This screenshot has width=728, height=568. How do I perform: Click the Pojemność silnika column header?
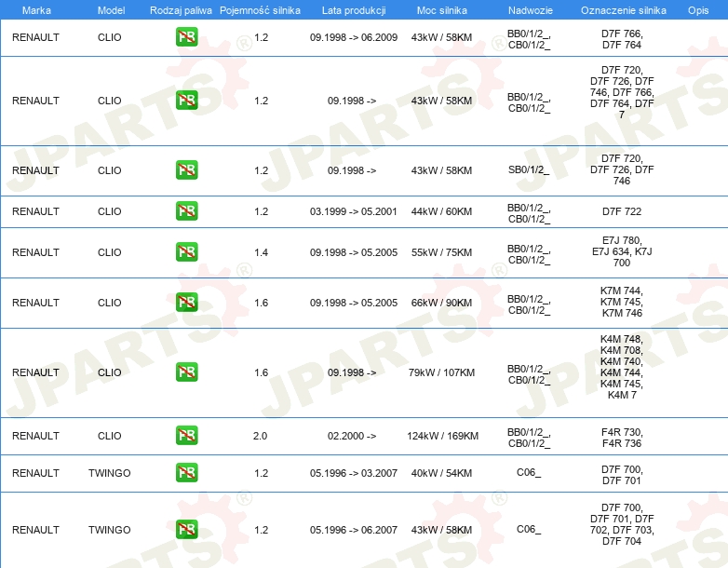click(260, 10)
